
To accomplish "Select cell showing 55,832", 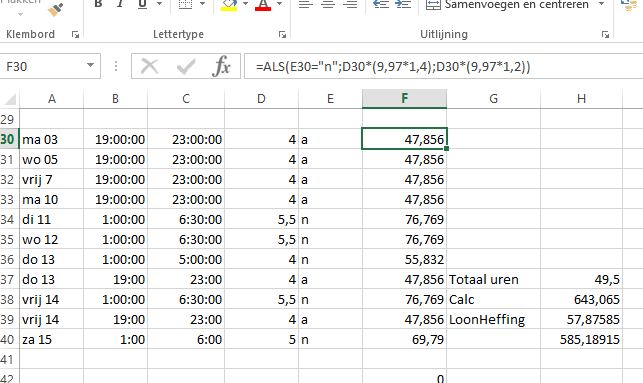I will pyautogui.click(x=404, y=260).
